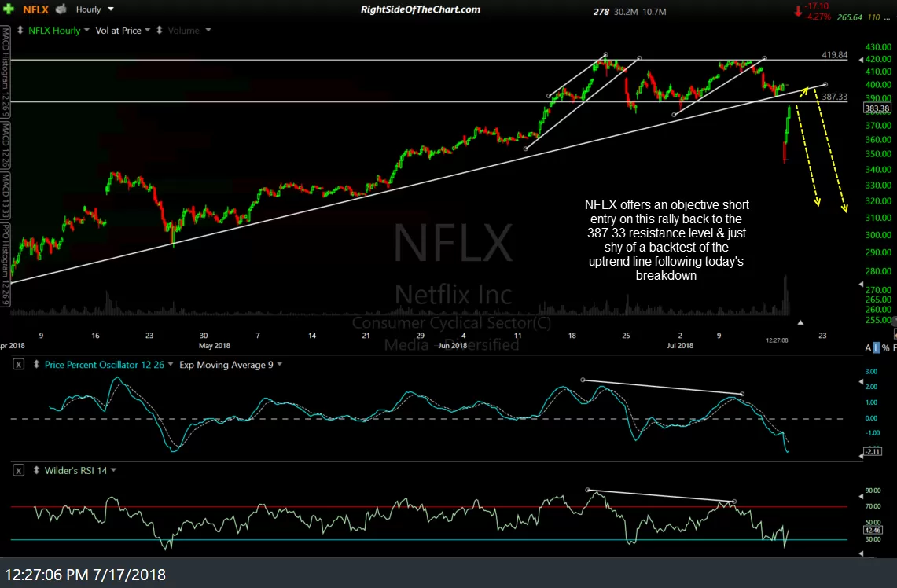The height and width of the screenshot is (588, 897).
Task: Click the 42.46 RSI value label
Action: click(x=873, y=531)
